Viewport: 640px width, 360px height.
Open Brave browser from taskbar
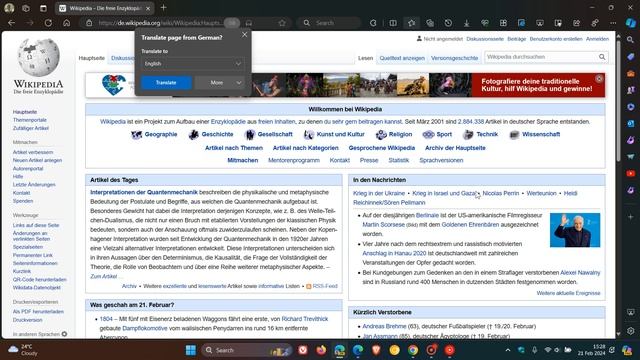click(376, 350)
